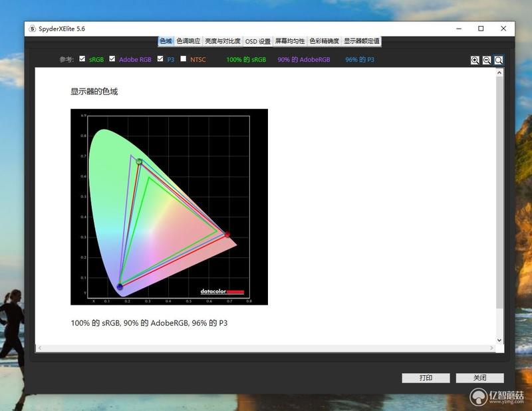
Task: Click the zoom in magnifier icon
Action: point(475,61)
